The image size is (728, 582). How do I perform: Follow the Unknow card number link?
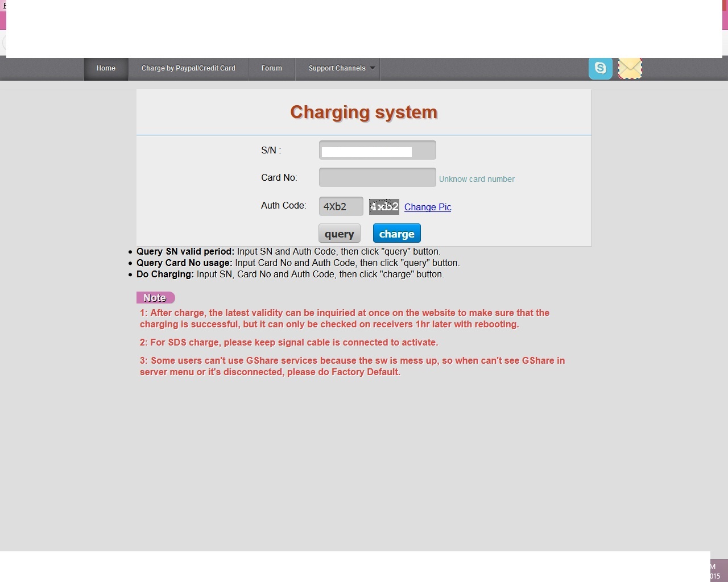click(477, 179)
